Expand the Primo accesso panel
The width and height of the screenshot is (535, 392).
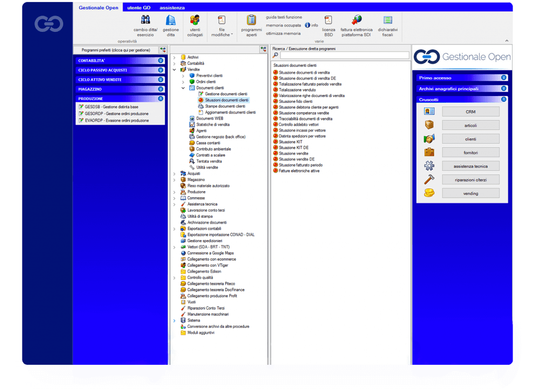point(504,78)
